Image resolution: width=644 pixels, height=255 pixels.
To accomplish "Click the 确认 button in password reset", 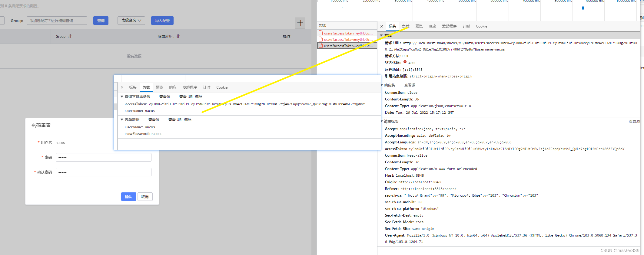I will pos(128,197).
